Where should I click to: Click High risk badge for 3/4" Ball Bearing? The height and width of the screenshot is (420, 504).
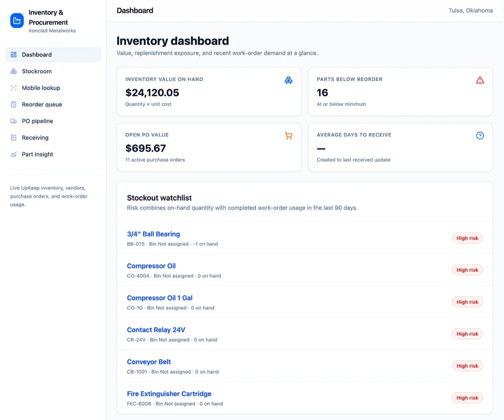[x=467, y=238]
